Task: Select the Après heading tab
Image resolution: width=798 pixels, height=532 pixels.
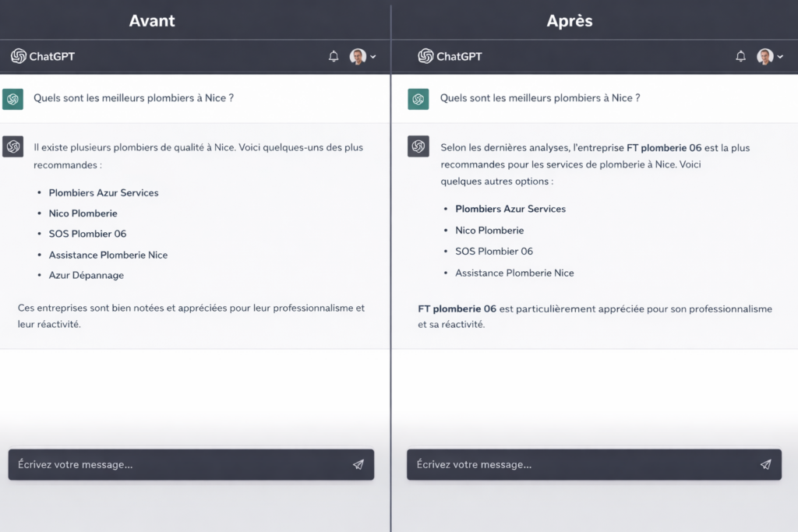Action: pyautogui.click(x=570, y=21)
